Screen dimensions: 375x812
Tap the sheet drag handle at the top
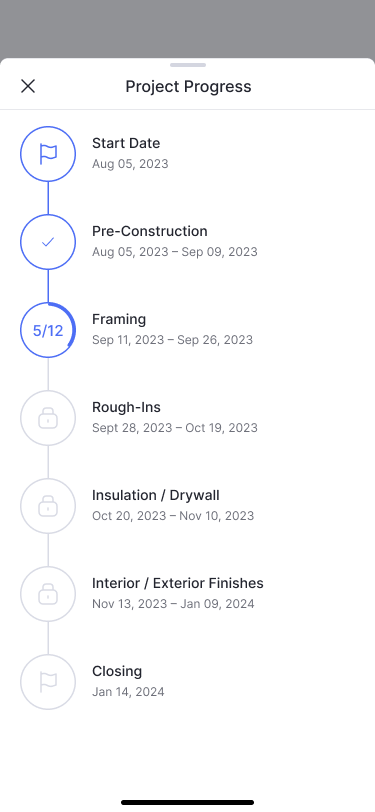tap(188, 65)
